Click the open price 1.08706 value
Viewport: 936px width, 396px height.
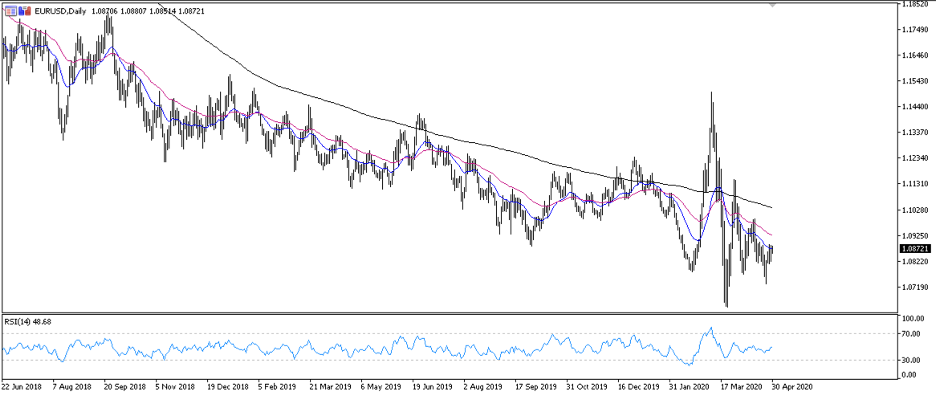(x=104, y=11)
